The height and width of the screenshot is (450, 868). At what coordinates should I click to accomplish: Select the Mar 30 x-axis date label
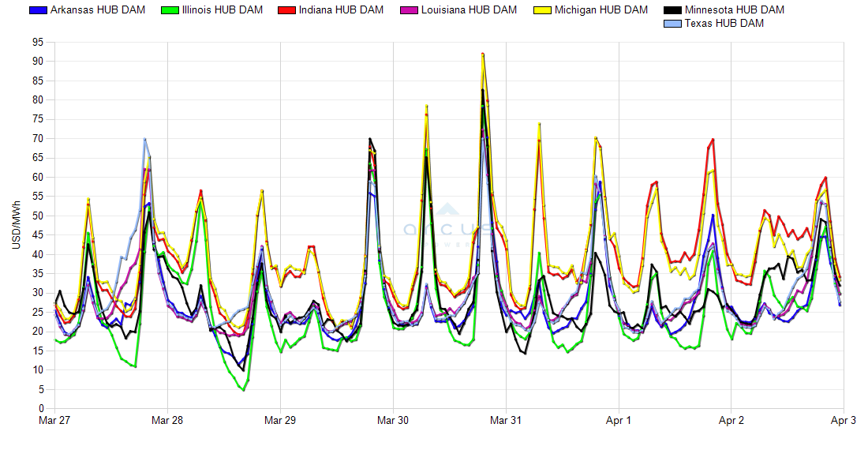pyautogui.click(x=393, y=421)
